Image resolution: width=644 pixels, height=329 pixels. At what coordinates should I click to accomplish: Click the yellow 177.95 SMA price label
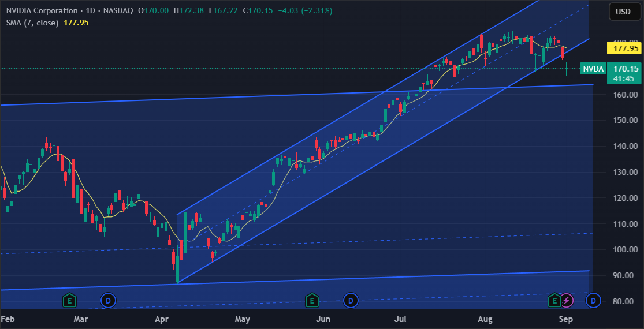623,48
